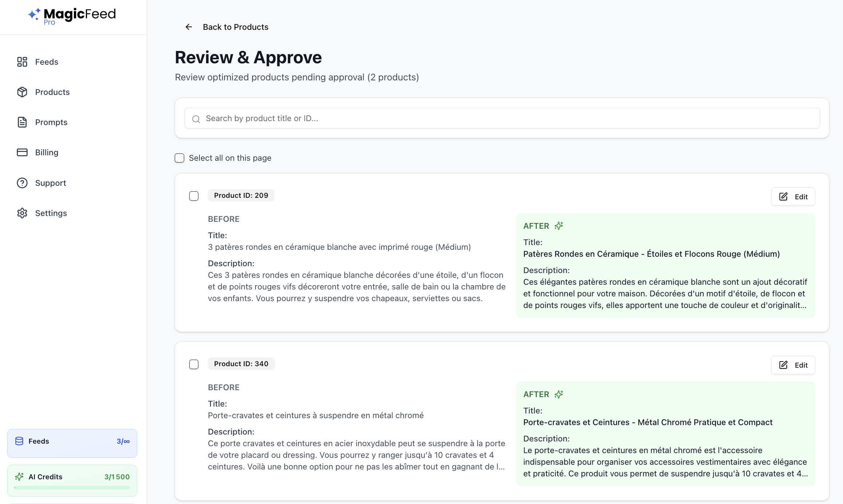The image size is (843, 504).
Task: Check the Product ID: 340 checkbox
Action: 194,364
